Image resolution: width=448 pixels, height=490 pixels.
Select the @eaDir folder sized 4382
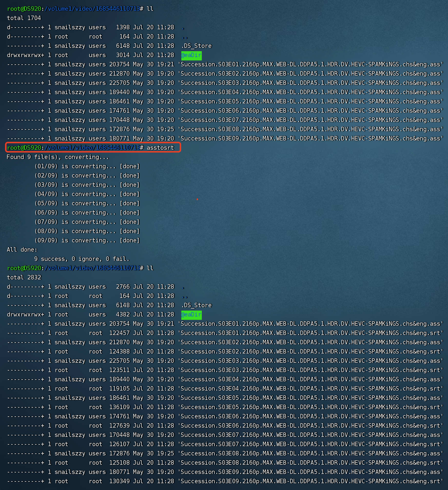tap(191, 315)
